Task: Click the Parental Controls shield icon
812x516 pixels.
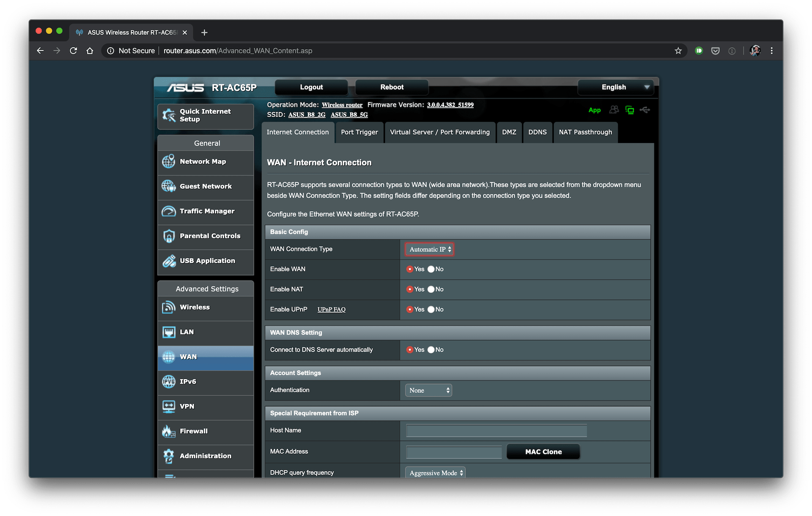Action: pos(169,236)
